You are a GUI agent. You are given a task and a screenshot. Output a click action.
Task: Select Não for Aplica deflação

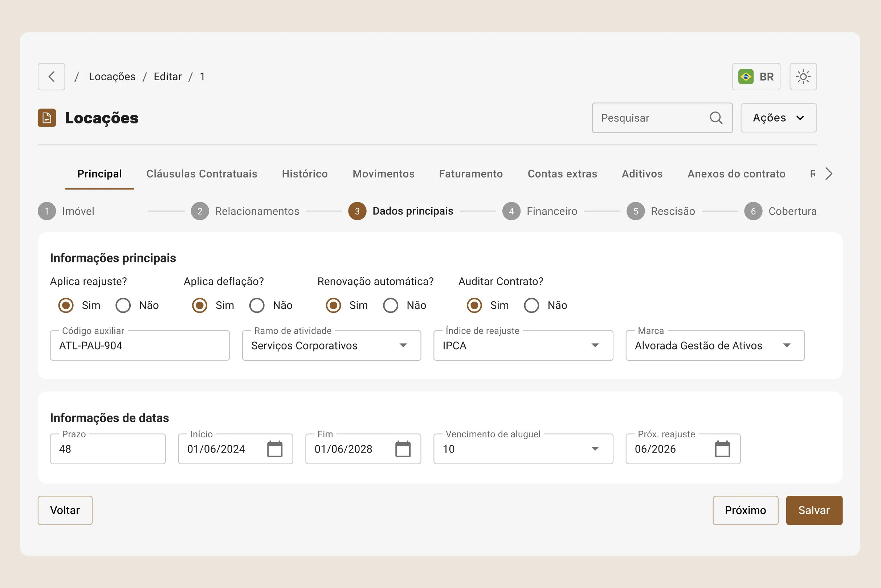(257, 305)
